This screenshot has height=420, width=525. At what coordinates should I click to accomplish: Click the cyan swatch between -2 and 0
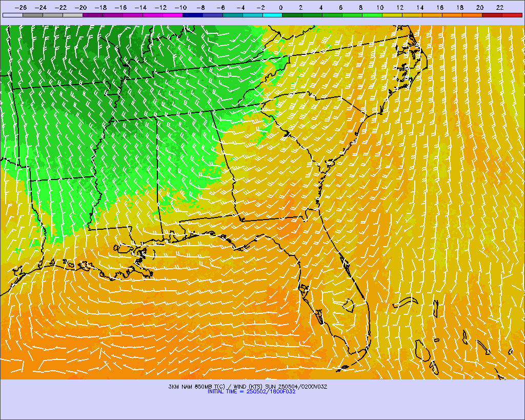tap(273, 15)
